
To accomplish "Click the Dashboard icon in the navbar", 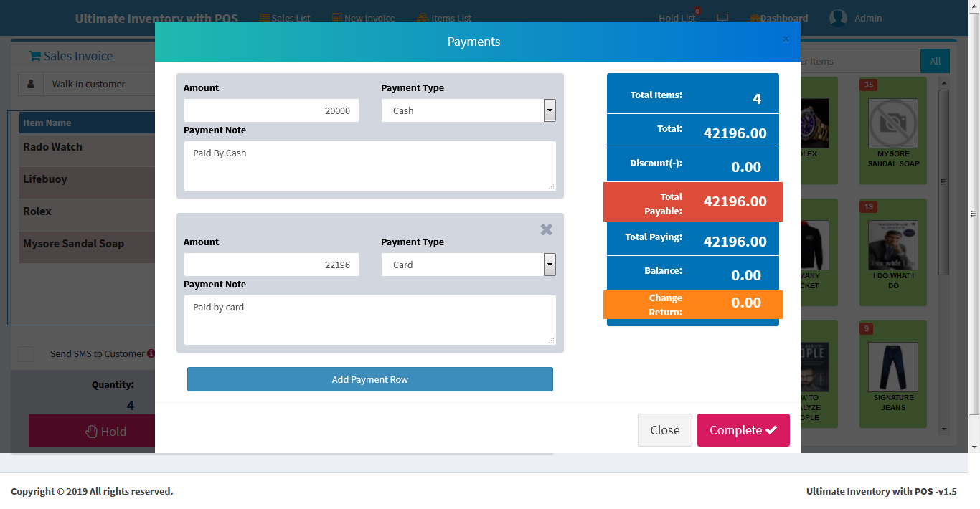I will tap(755, 18).
